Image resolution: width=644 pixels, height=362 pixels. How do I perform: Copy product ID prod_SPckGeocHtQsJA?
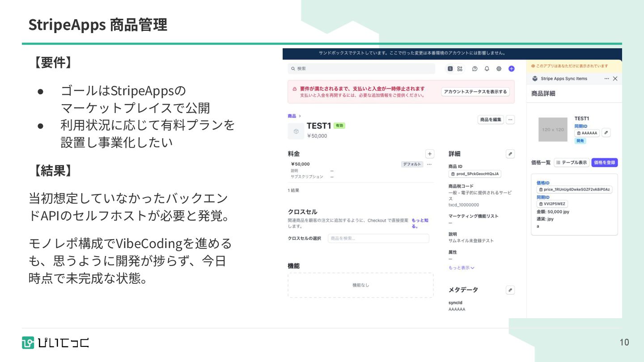point(475,174)
